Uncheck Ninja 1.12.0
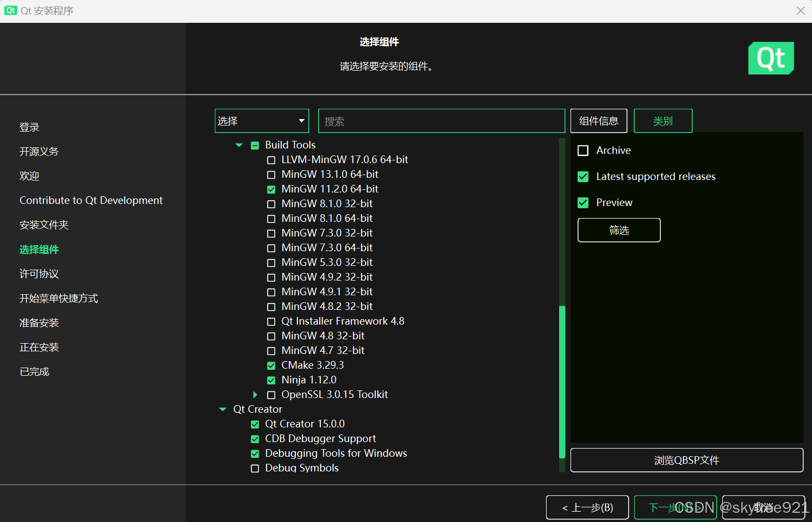Screen dimensions: 812x522 pos(271,380)
